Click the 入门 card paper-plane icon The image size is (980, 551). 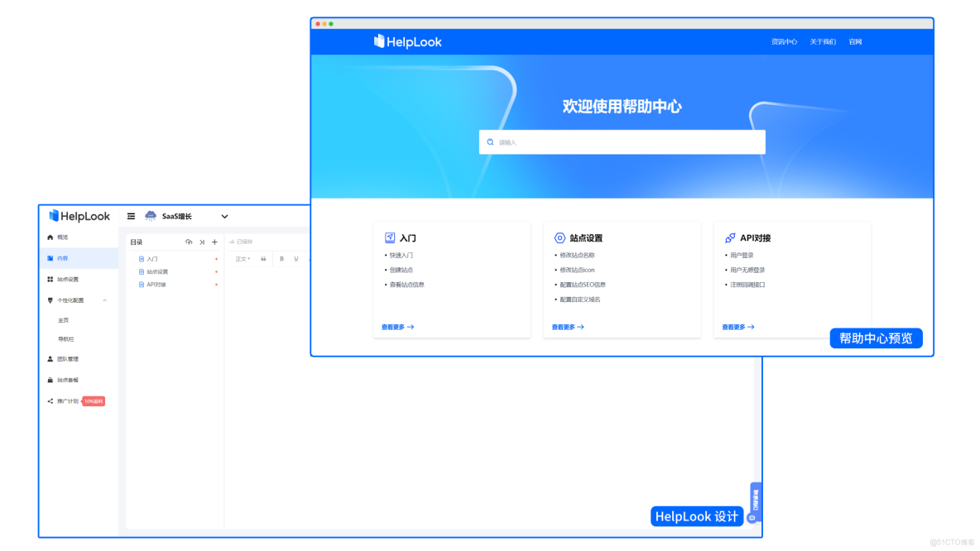(x=389, y=237)
